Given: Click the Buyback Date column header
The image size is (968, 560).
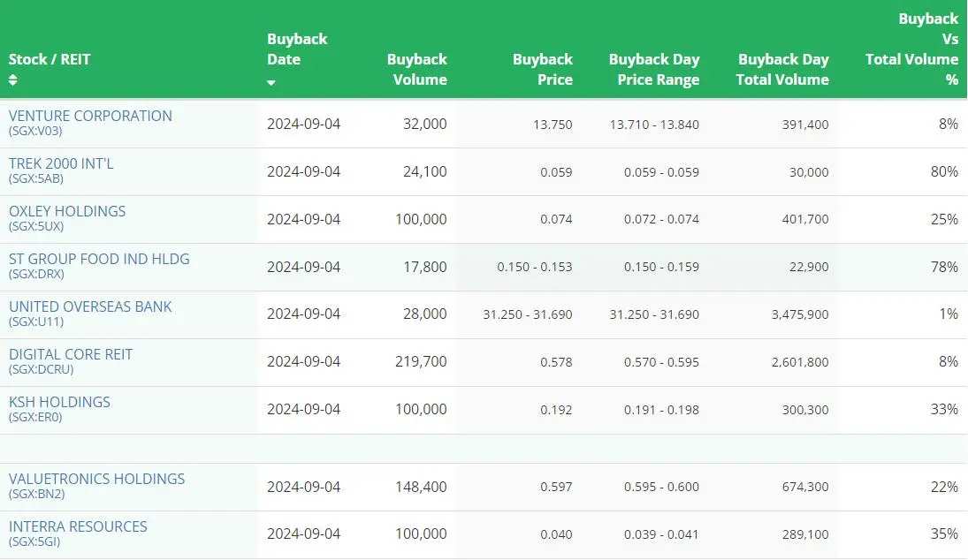Looking at the screenshot, I should click(297, 49).
